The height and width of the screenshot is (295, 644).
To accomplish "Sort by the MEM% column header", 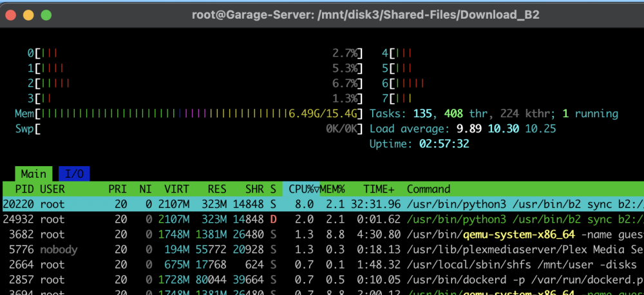I will coord(332,189).
